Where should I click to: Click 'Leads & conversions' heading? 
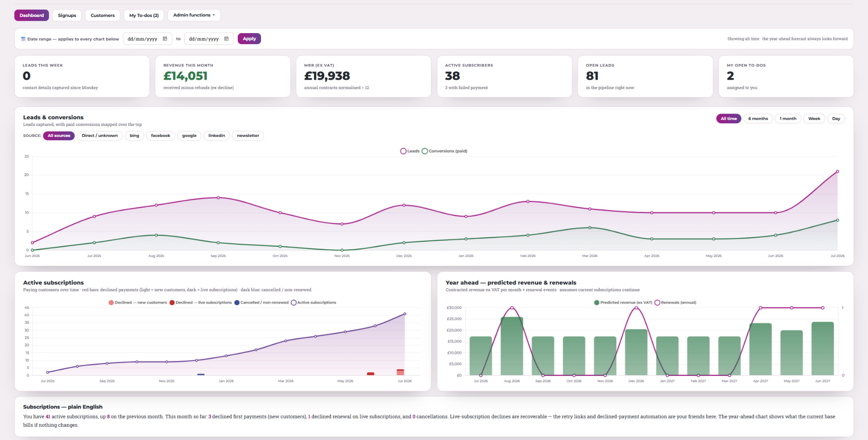(x=53, y=117)
